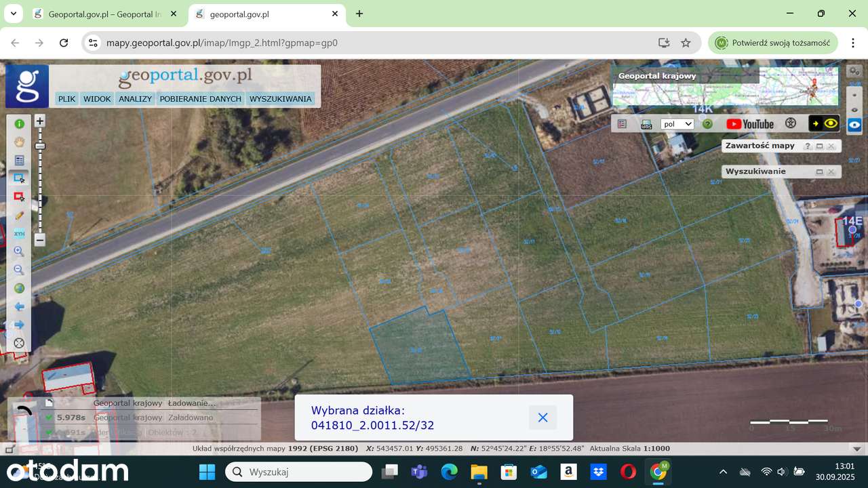Open the Chrome three-dot menu
Viewport: 868px width, 488px height.
(x=853, y=43)
